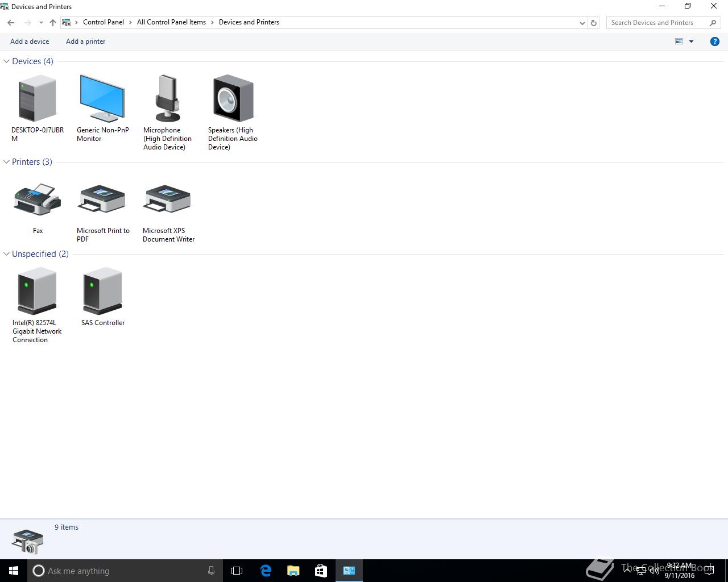Click the Help question mark icon
Viewport: 728px width, 582px height.
(715, 41)
